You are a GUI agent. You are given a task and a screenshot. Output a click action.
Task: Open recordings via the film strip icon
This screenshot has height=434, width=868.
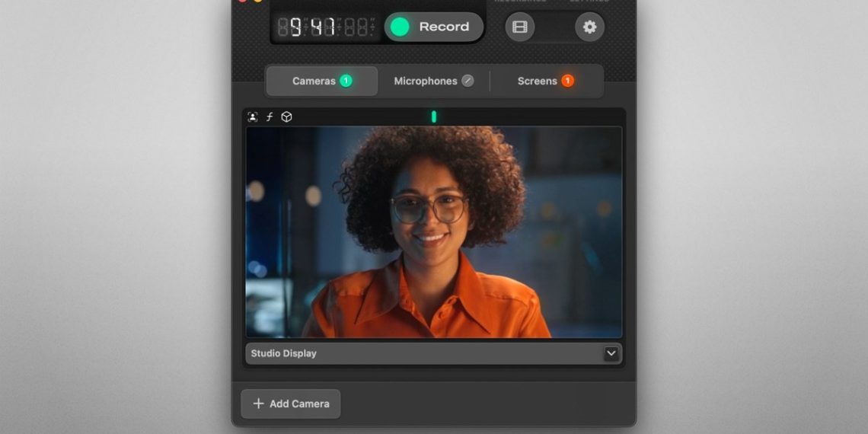point(520,27)
